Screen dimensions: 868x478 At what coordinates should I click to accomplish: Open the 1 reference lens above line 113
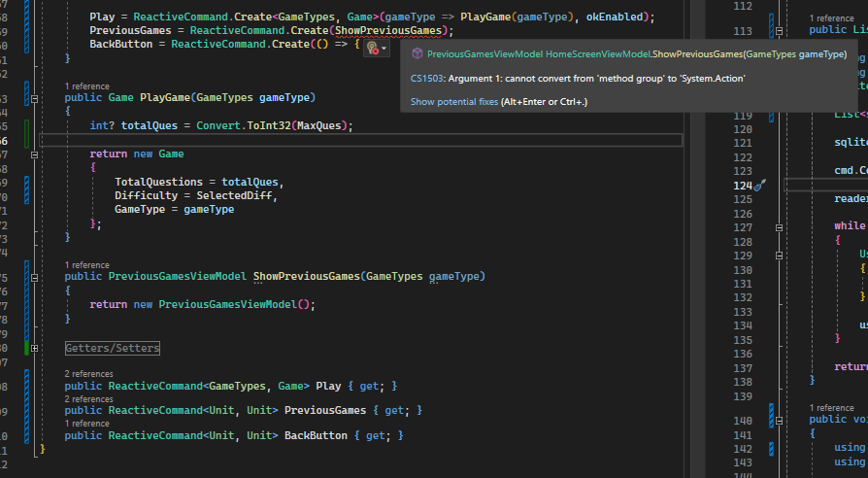831,18
